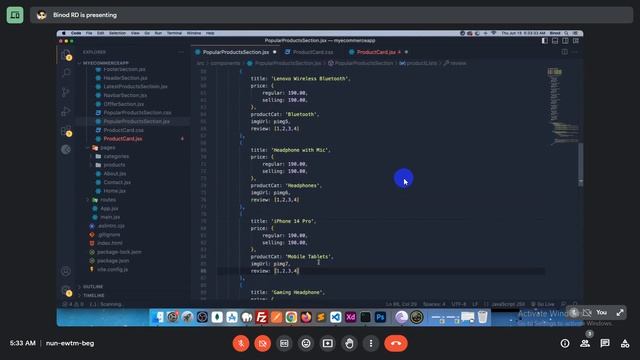Toggle primary sidebar layout icon in title bar
Viewport: 640px width, 360px height.
(x=544, y=41)
